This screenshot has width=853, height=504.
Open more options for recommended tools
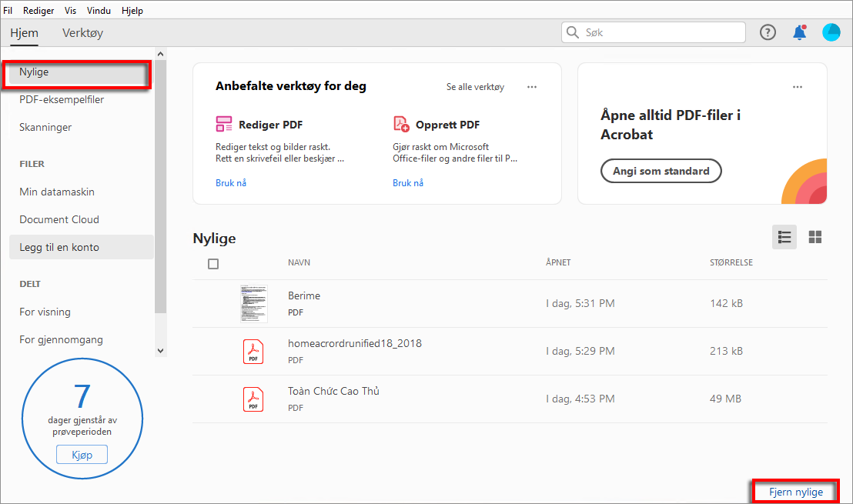click(x=532, y=87)
